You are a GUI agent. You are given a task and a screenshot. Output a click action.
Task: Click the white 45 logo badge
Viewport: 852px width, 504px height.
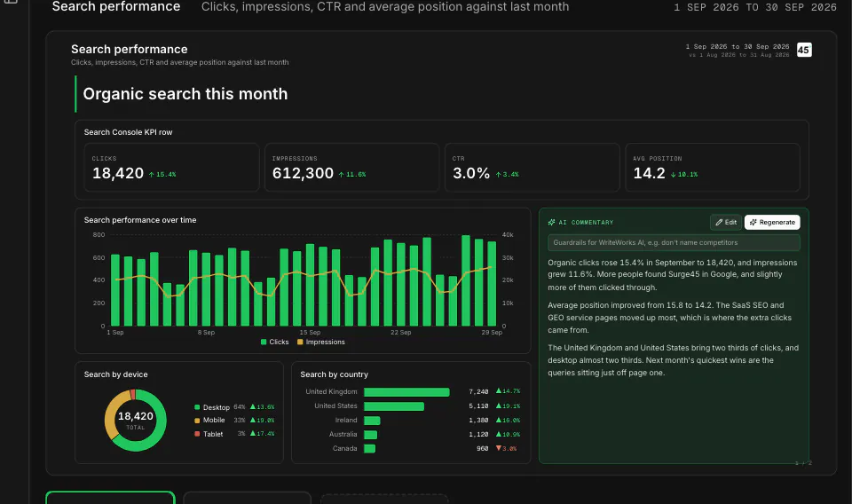[804, 50]
